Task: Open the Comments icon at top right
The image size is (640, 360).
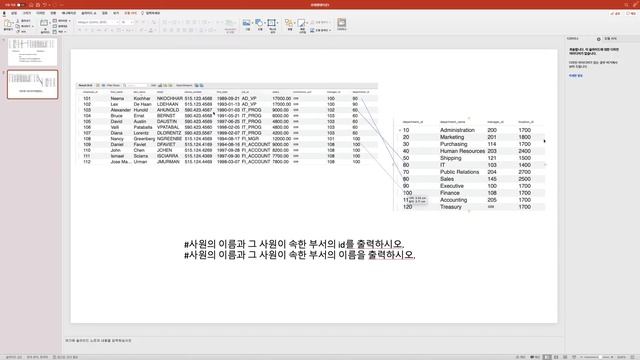Action: pyautogui.click(x=632, y=13)
